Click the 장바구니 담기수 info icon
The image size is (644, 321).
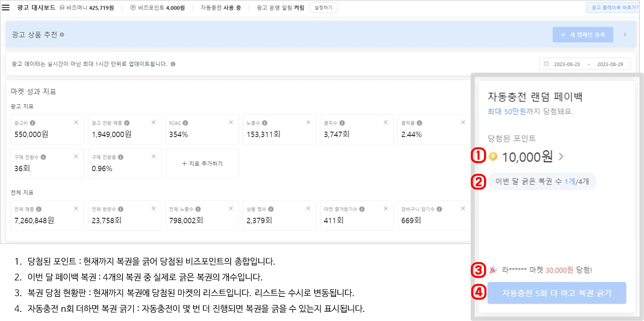[439, 209]
